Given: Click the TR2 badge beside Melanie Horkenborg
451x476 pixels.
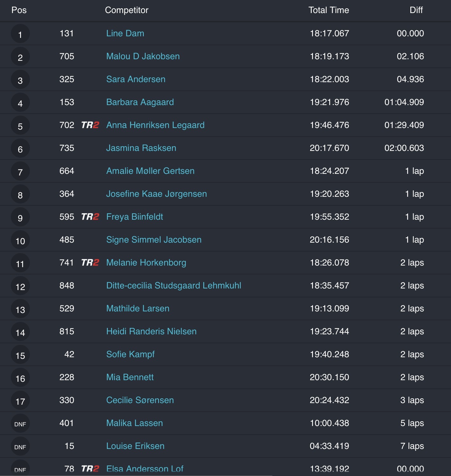Looking at the screenshot, I should pos(90,263).
